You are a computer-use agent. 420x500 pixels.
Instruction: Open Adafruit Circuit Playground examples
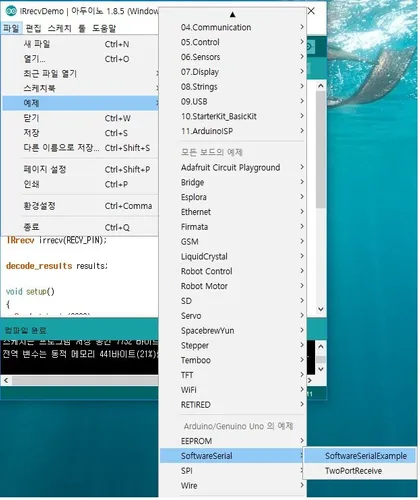233,167
